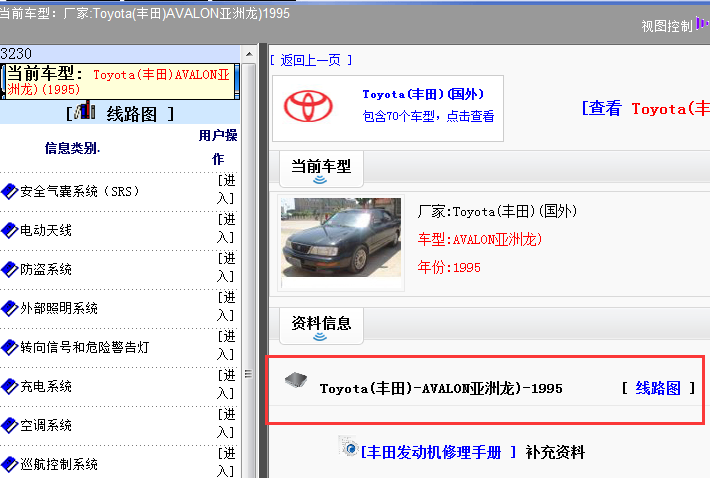The width and height of the screenshot is (710, 478).
Task: Open 进入 link for 充电系统
Action: [x=226, y=384]
